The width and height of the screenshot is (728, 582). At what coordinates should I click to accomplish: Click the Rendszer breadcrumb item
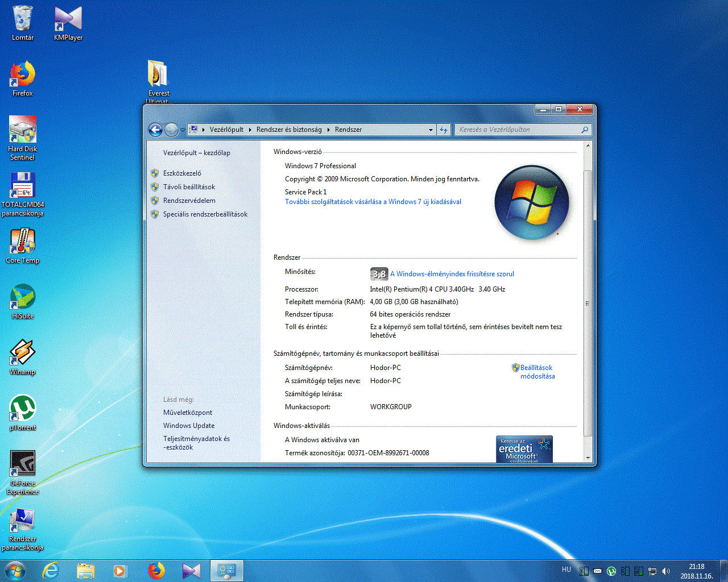[x=348, y=130]
